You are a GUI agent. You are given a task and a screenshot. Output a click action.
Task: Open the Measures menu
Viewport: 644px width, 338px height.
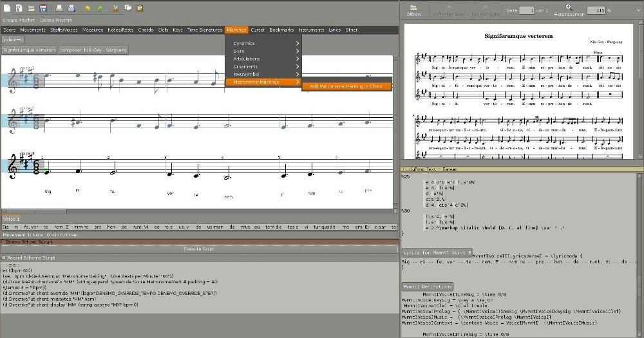click(93, 30)
